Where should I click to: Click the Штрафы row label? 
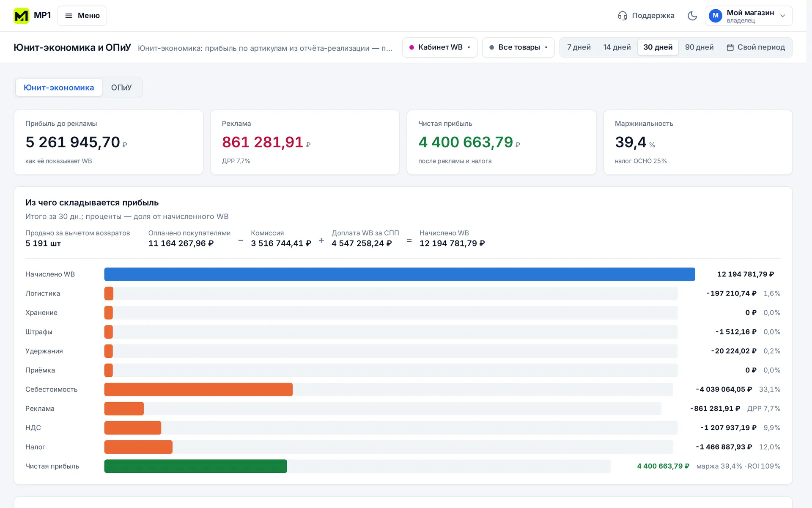39,332
